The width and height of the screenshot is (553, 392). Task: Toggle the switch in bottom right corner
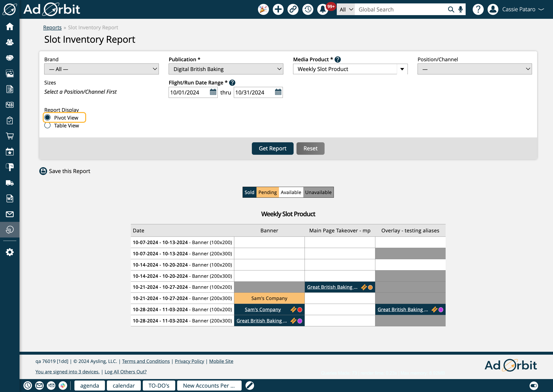tap(534, 386)
